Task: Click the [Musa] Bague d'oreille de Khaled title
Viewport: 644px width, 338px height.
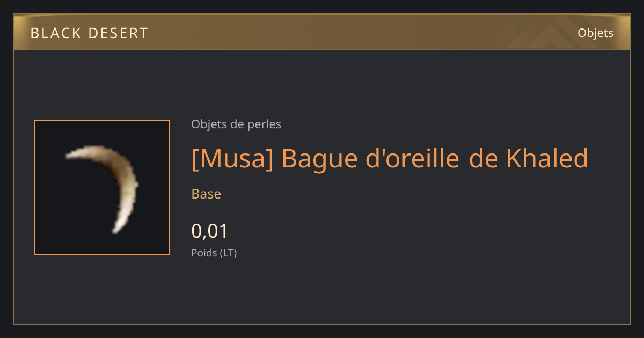Action: click(x=390, y=158)
